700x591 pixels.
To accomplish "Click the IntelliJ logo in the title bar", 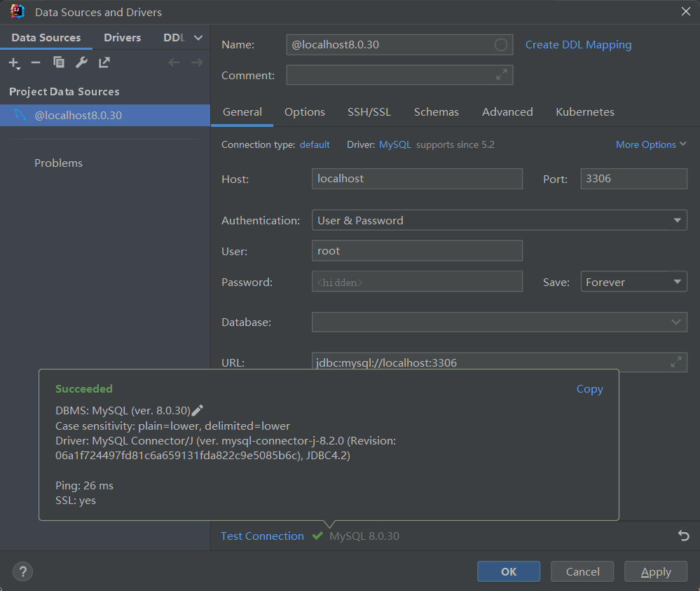I will coord(18,12).
